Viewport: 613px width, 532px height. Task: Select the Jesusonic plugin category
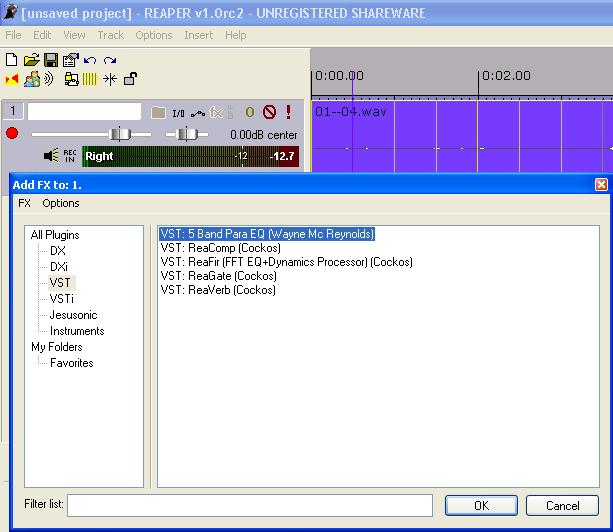(x=73, y=315)
